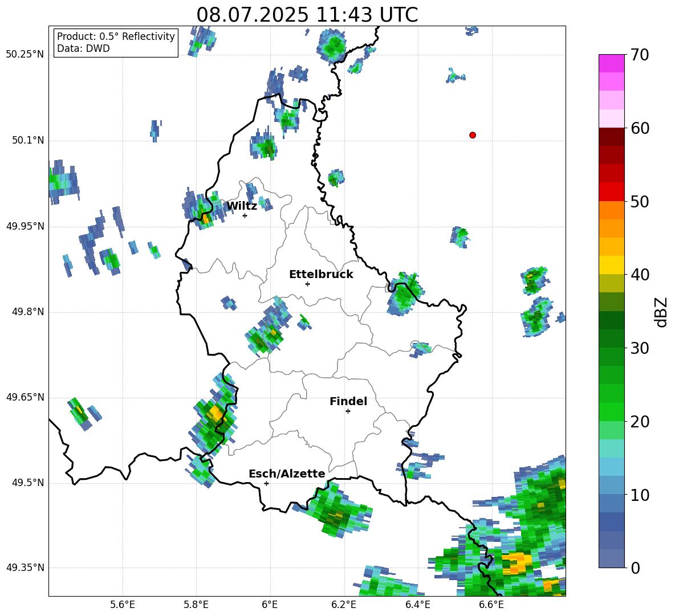The image size is (675, 616).
Task: Click the Esch/Alzette station label
Action: click(x=287, y=474)
